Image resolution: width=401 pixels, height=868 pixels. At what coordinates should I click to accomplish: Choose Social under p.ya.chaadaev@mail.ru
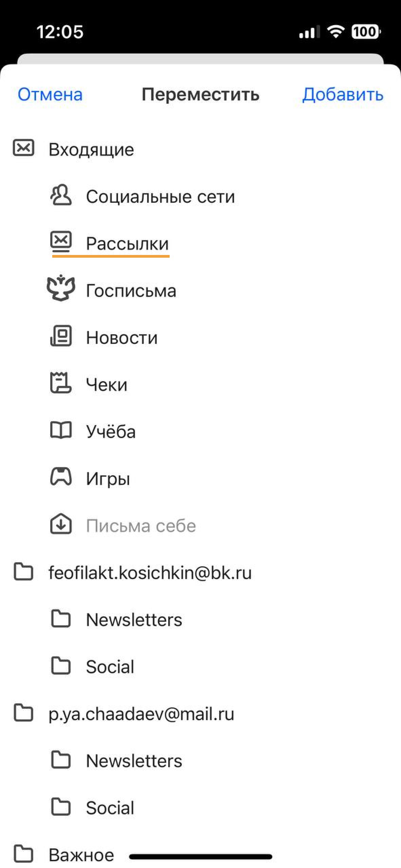point(200,807)
